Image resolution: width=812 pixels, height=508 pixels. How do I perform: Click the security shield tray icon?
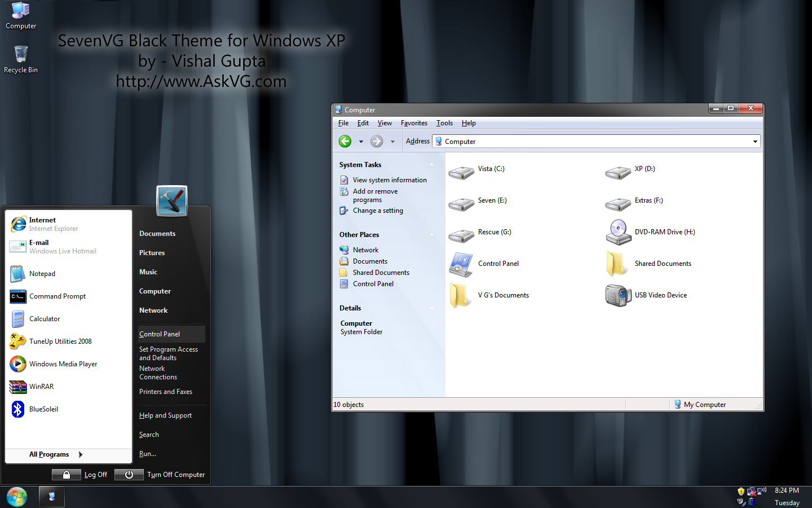point(741,492)
